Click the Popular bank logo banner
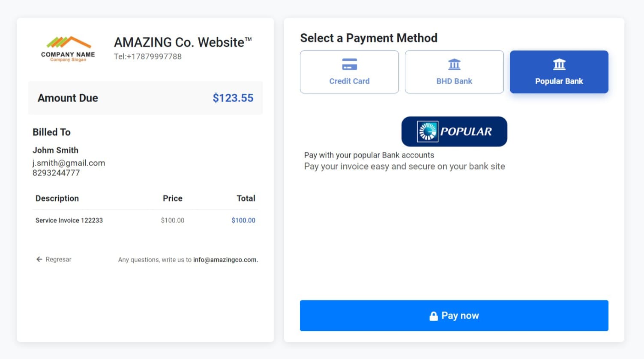Image resolution: width=644 pixels, height=359 pixels. (454, 131)
